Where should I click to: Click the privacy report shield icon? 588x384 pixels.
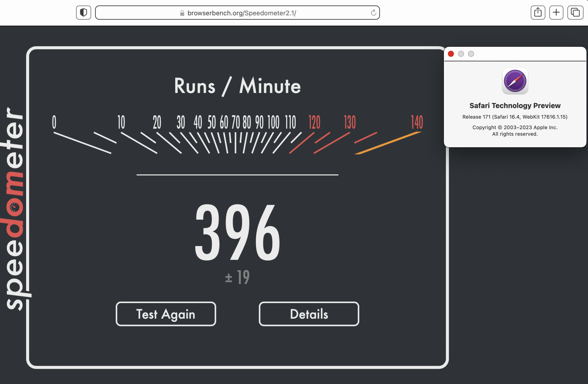tap(83, 13)
